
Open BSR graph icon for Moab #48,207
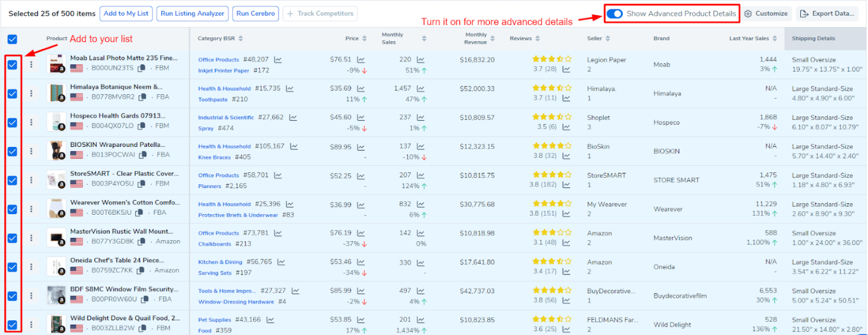pyautogui.click(x=278, y=59)
